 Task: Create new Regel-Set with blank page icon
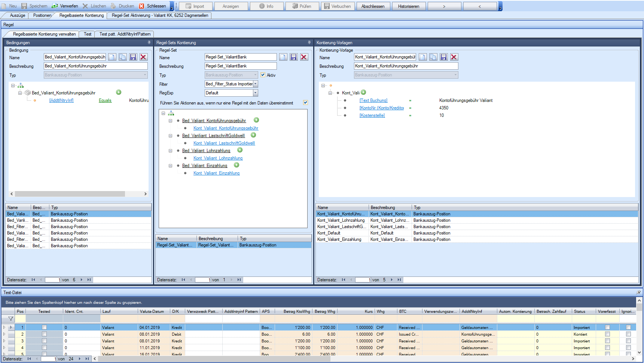coord(283,57)
